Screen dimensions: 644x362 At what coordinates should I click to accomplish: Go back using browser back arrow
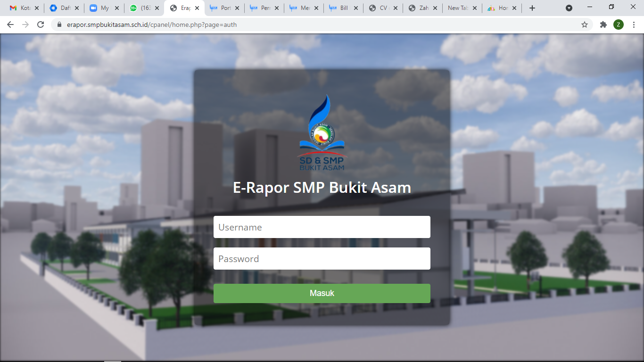10,25
